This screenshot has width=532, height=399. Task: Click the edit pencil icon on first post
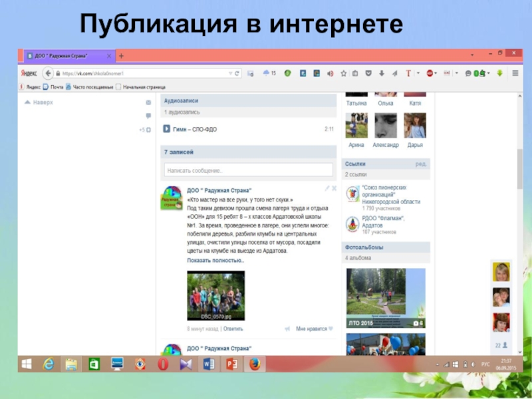click(x=327, y=190)
